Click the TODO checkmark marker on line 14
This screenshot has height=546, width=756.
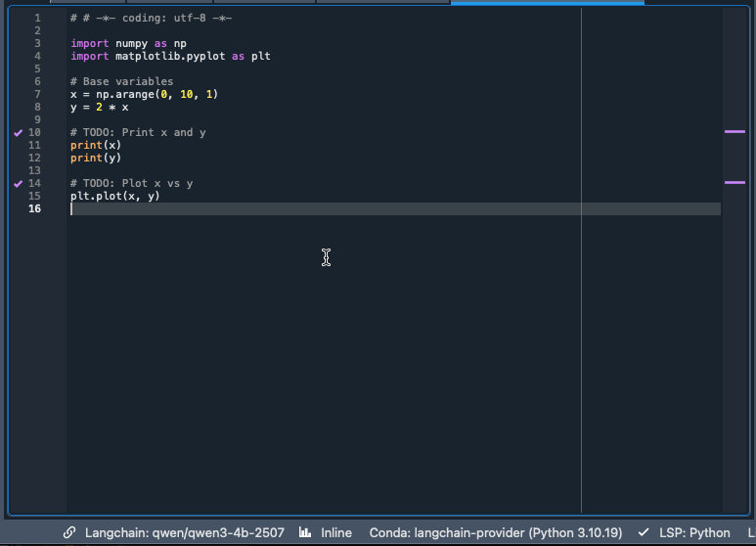coord(18,183)
